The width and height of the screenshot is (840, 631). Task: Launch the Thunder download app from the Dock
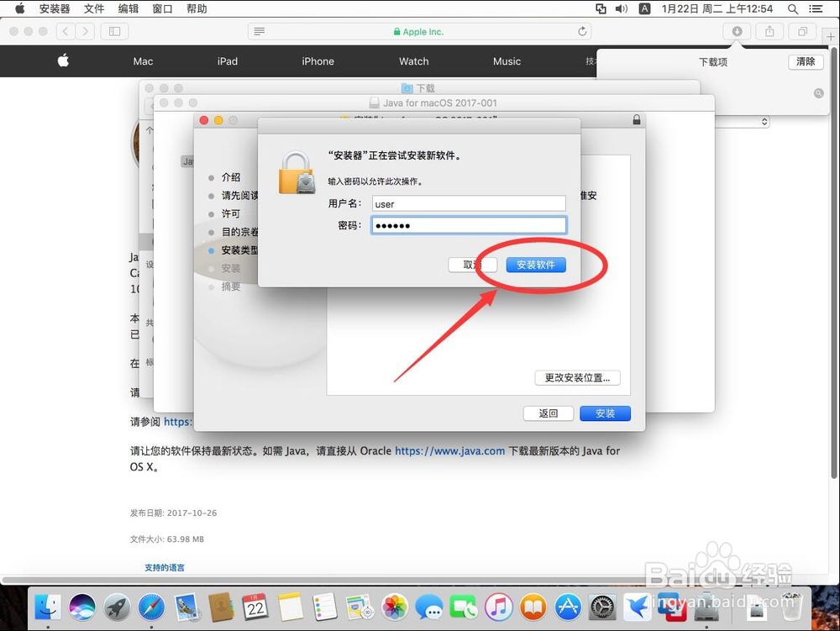(x=638, y=607)
